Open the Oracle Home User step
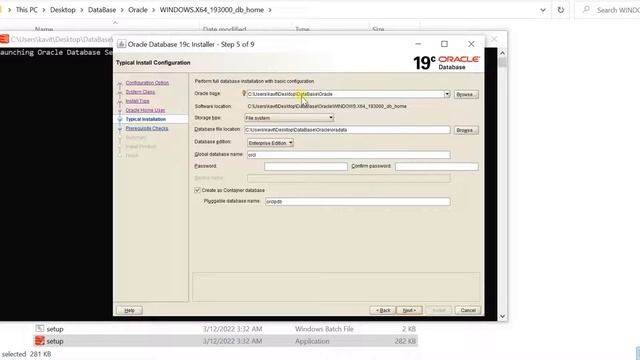Viewport: 640px width, 360px height. coord(145,110)
